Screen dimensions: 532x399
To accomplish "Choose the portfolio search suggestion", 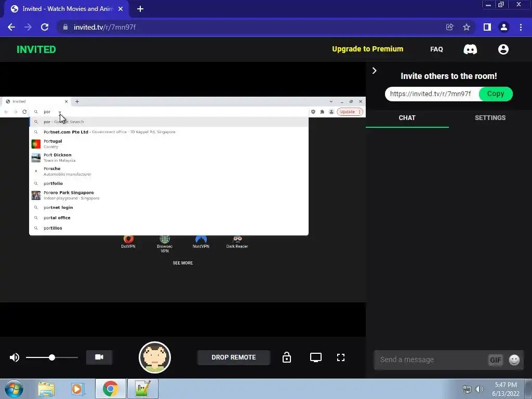I will [169, 183].
